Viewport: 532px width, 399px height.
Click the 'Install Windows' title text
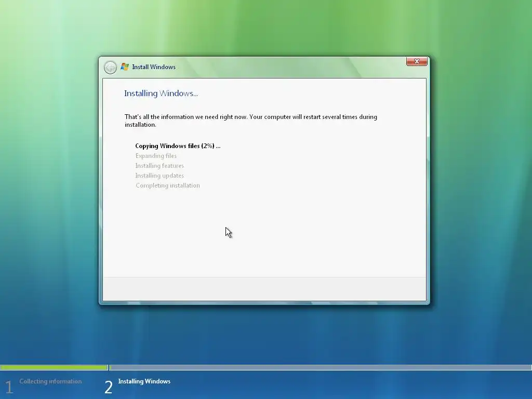coord(154,67)
